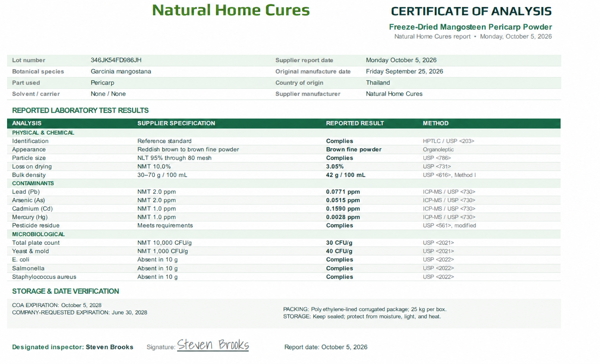Screen dimensions: 600x364
Task: Click the Pericarp part used value
Action: (x=103, y=83)
